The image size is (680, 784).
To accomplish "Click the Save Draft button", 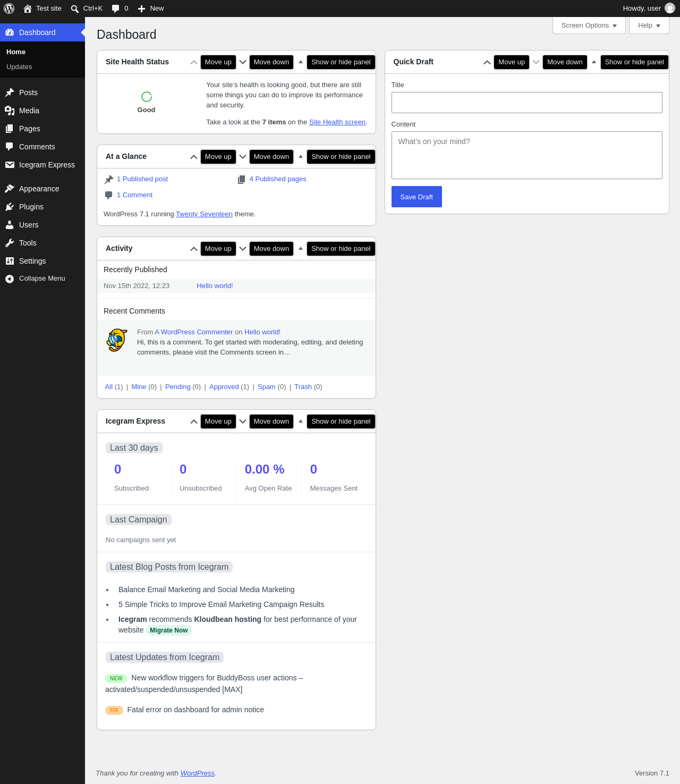I will 416,197.
